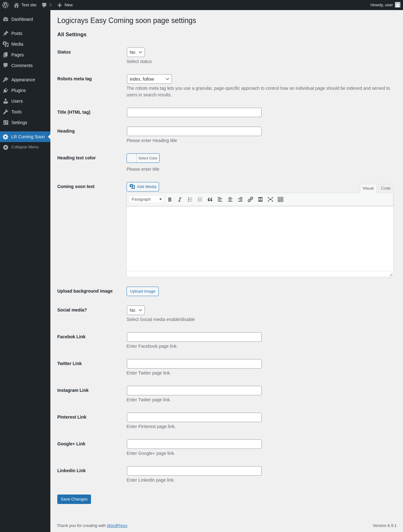Open Plugins in the sidebar menu
403x532 pixels.
coord(19,90)
